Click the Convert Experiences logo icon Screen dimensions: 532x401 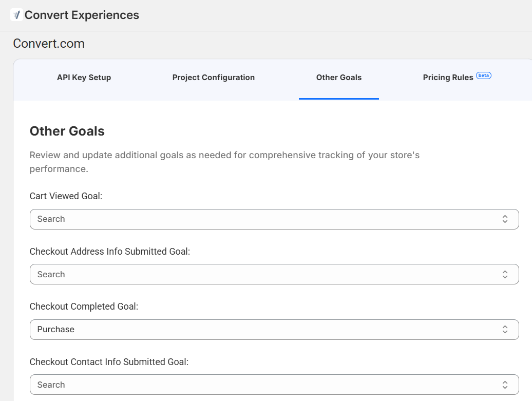coord(16,15)
